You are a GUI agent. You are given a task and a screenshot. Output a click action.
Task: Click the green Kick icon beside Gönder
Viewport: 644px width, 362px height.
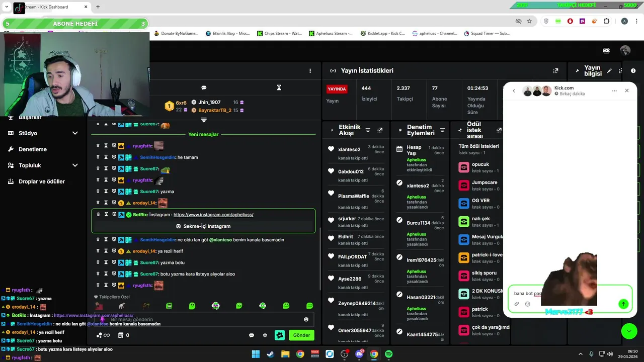coord(280,335)
